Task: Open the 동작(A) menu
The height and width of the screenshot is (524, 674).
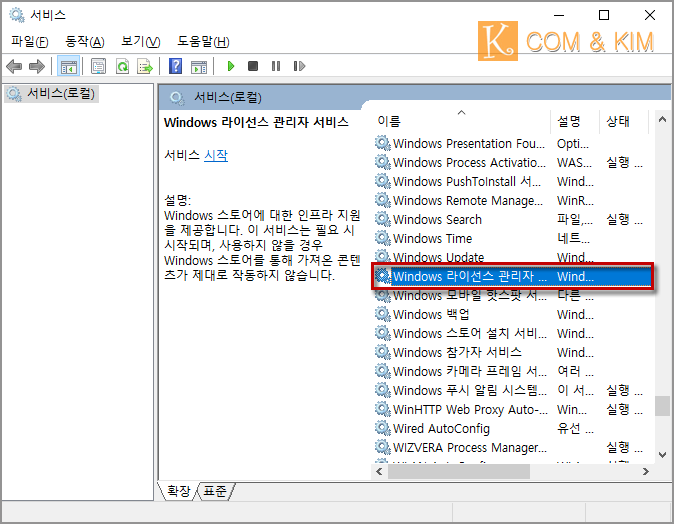Action: click(85, 41)
